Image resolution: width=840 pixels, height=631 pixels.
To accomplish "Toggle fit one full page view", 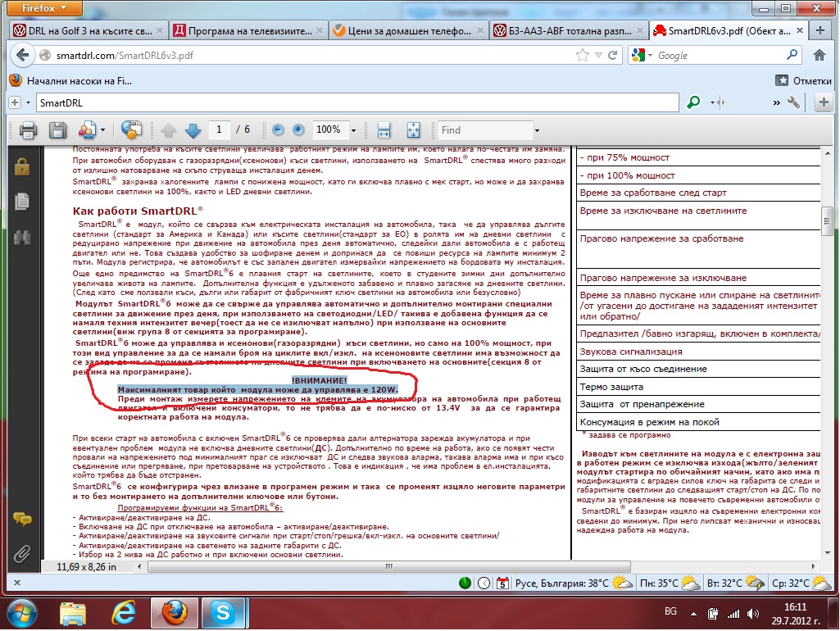I will [413, 130].
